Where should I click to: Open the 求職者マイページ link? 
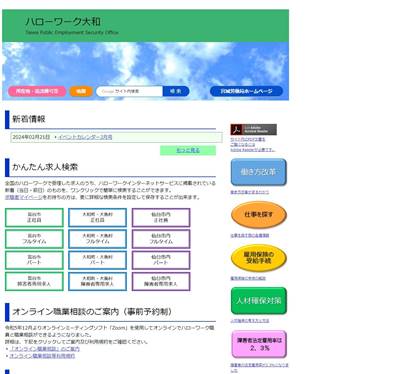pyautogui.click(x=24, y=197)
